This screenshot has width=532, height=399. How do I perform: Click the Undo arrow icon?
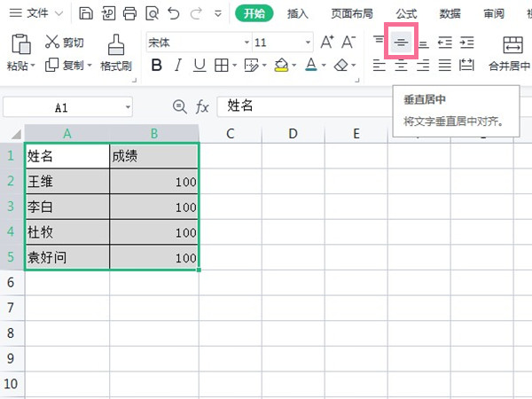coord(174,14)
